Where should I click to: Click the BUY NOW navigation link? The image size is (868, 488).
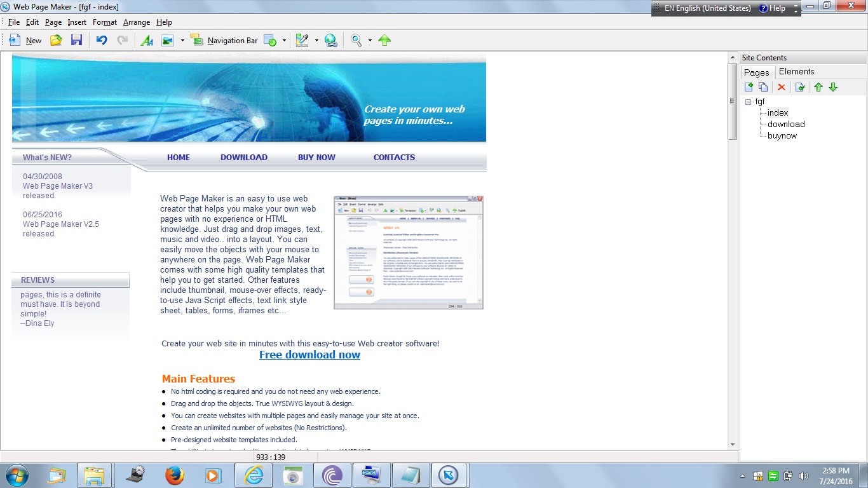click(x=316, y=158)
